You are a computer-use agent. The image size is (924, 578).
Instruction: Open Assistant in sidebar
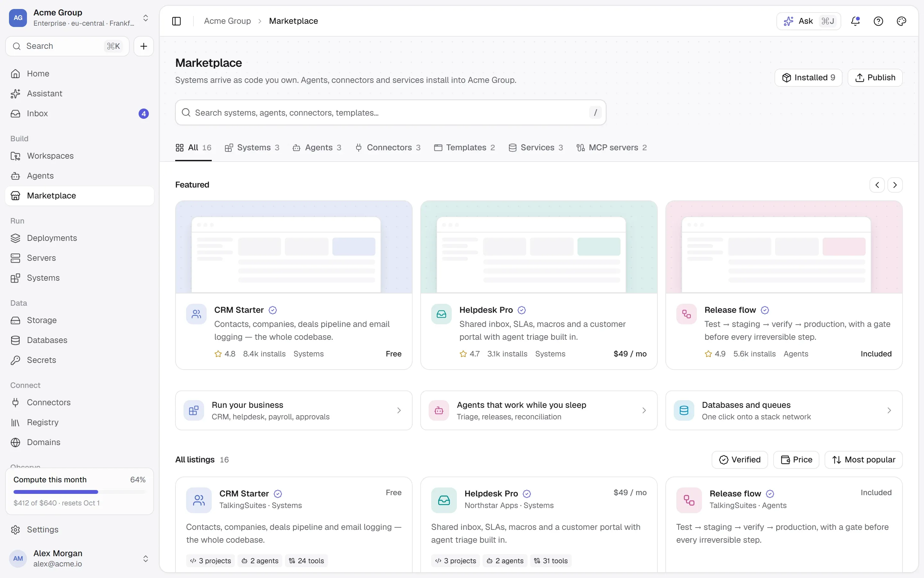[x=80, y=93]
